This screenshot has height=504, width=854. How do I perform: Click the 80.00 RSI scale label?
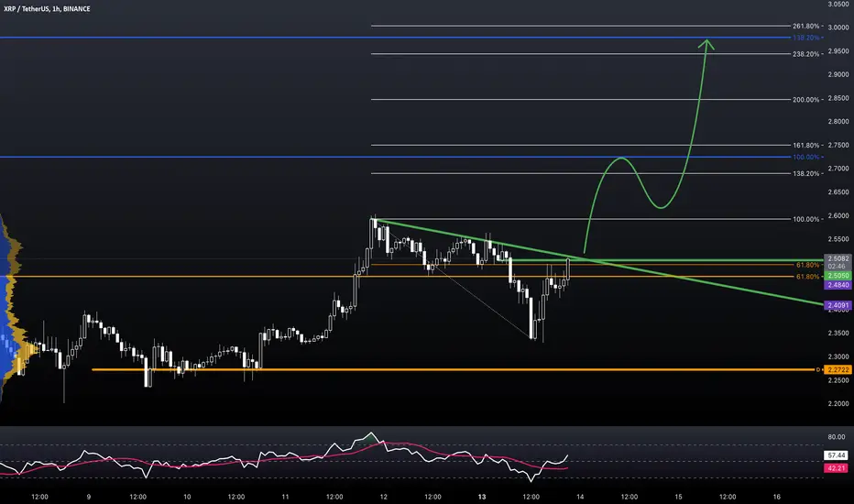pos(836,437)
